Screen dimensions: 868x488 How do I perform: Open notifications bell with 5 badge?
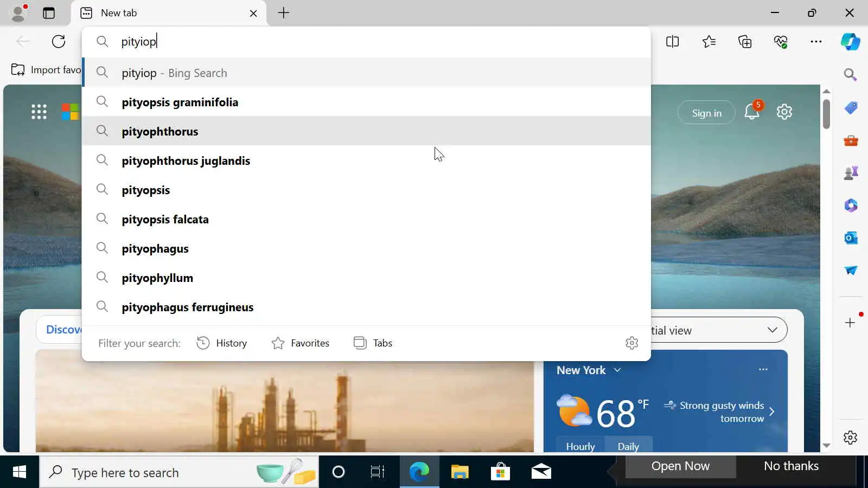click(752, 112)
